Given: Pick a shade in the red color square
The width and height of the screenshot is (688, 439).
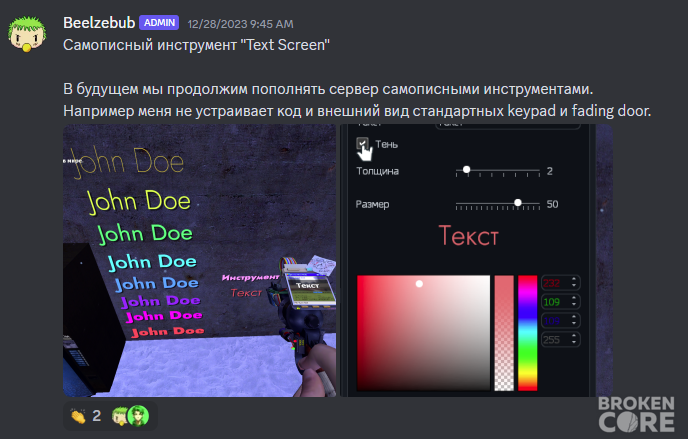Looking at the screenshot, I should pos(423,333).
